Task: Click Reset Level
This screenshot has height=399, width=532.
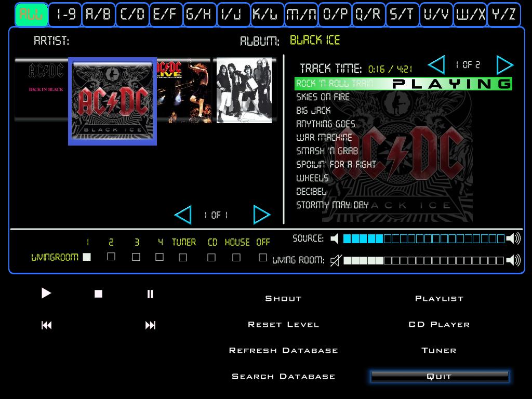Action: (x=283, y=325)
